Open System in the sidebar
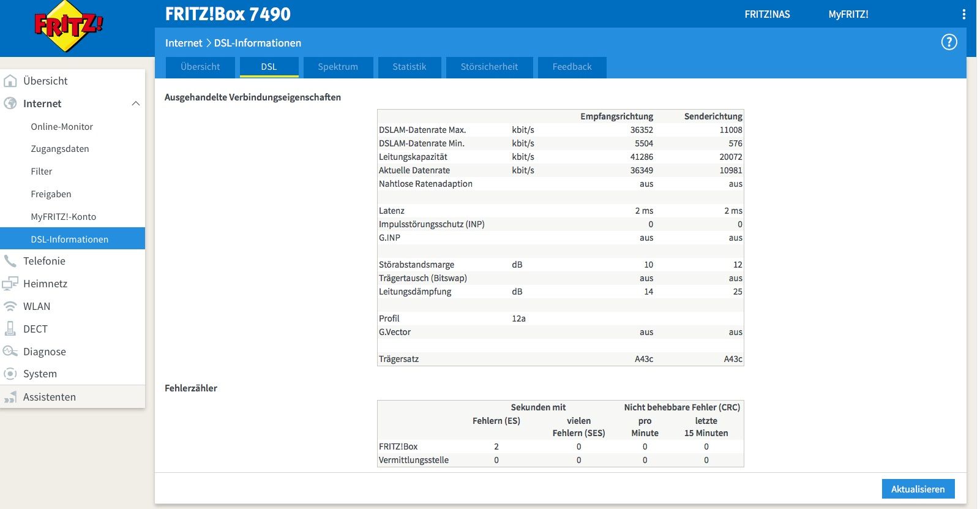This screenshot has height=509, width=980. pyautogui.click(x=40, y=374)
